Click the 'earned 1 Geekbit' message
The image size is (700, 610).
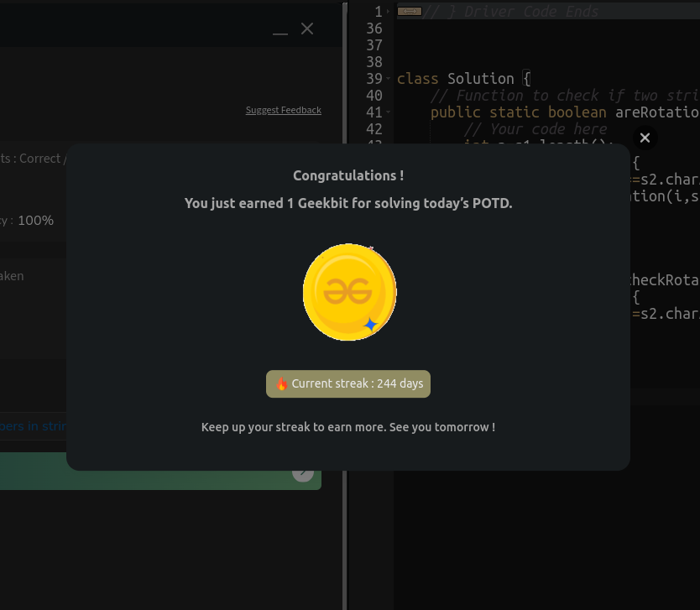pyautogui.click(x=348, y=204)
